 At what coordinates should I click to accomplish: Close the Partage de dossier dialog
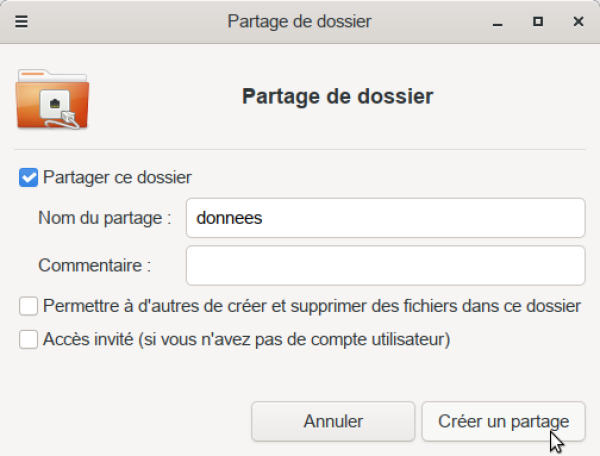[x=578, y=20]
